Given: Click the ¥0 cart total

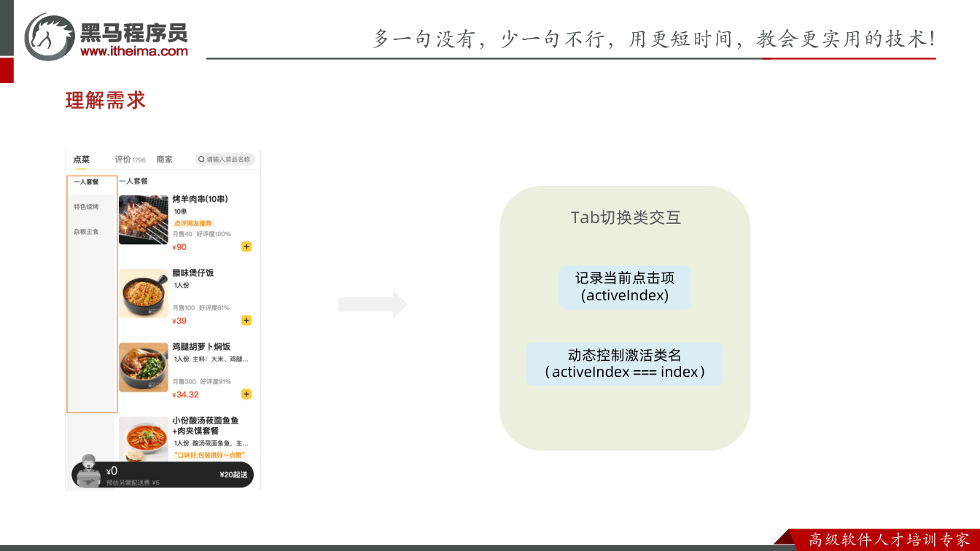Looking at the screenshot, I should 112,472.
